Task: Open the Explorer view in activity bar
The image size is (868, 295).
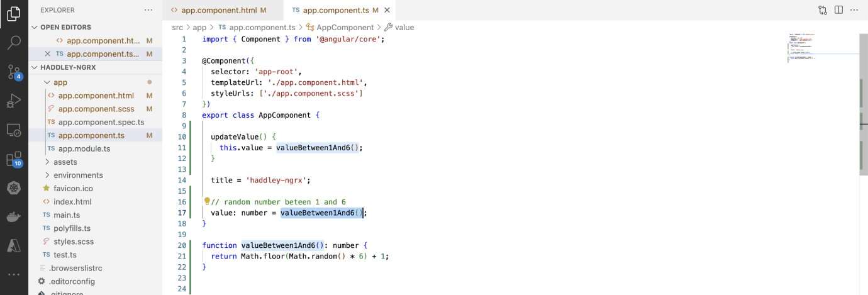Action: 14,14
